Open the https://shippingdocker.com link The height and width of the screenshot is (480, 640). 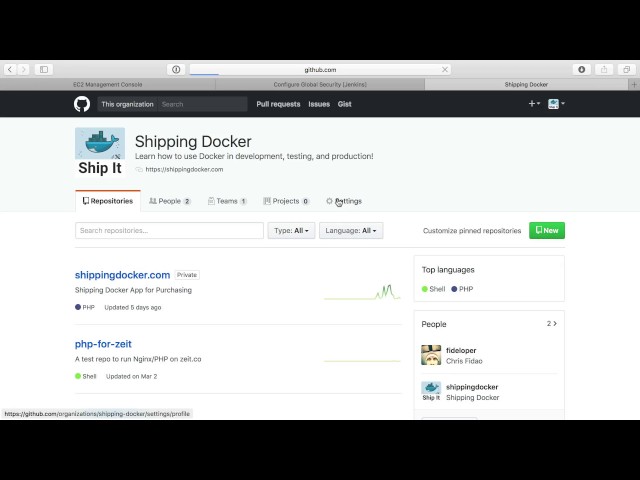(x=184, y=169)
